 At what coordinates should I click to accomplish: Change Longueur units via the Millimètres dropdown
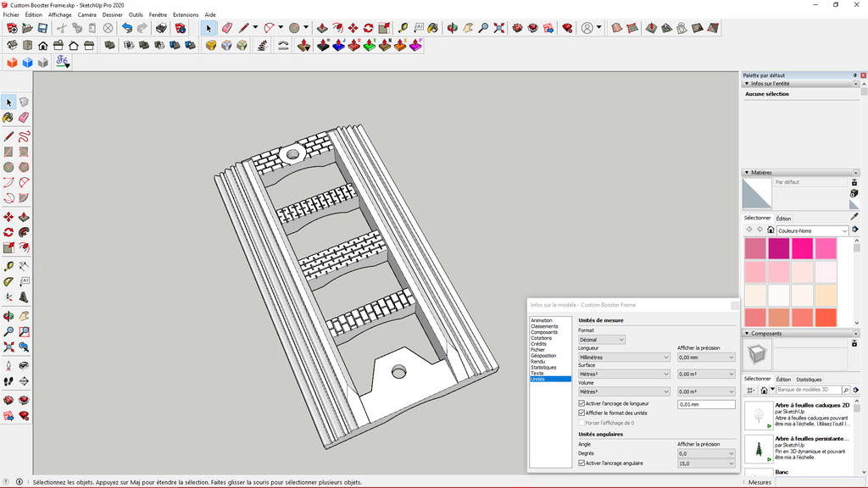pyautogui.click(x=623, y=358)
